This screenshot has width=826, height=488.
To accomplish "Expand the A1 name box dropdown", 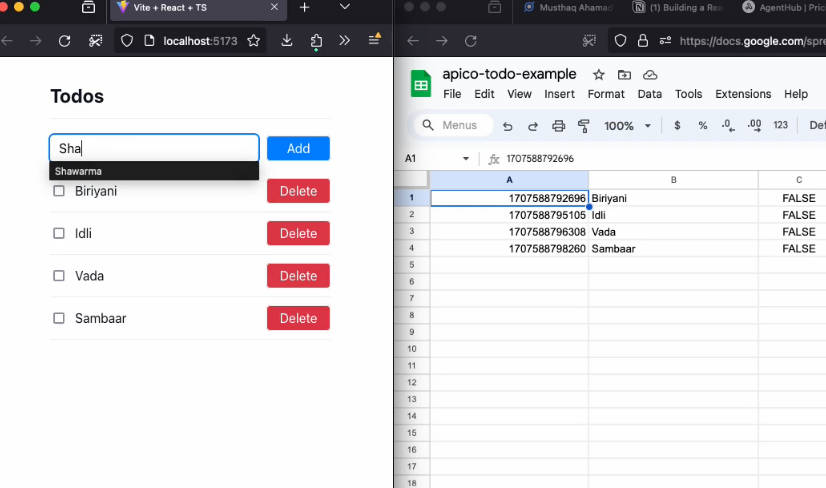I will tap(465, 159).
